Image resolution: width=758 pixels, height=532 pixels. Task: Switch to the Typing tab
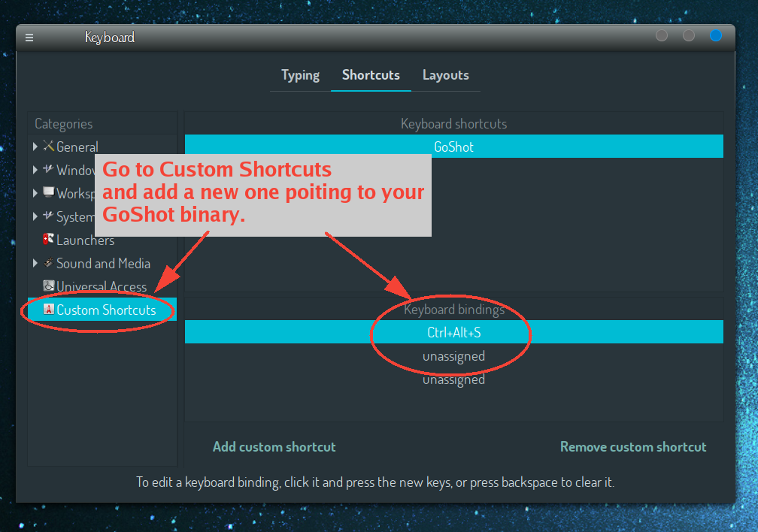pos(300,75)
